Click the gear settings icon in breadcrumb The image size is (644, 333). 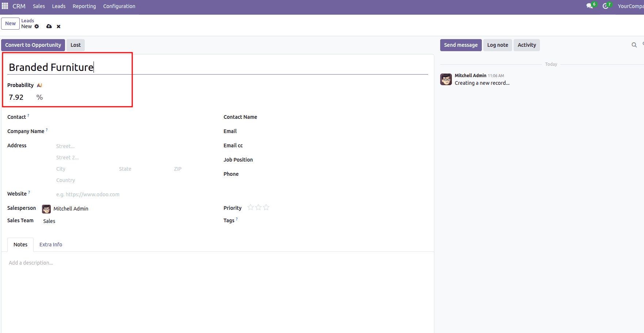(x=37, y=26)
